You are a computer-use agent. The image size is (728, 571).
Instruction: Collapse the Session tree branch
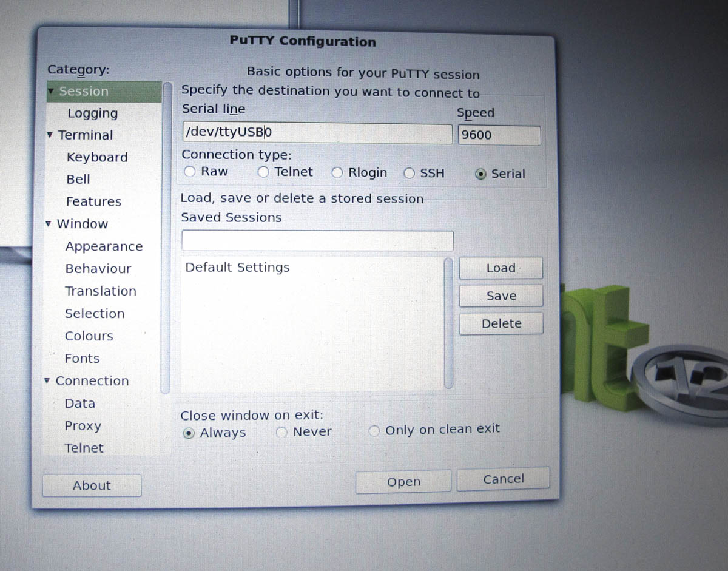[x=50, y=91]
